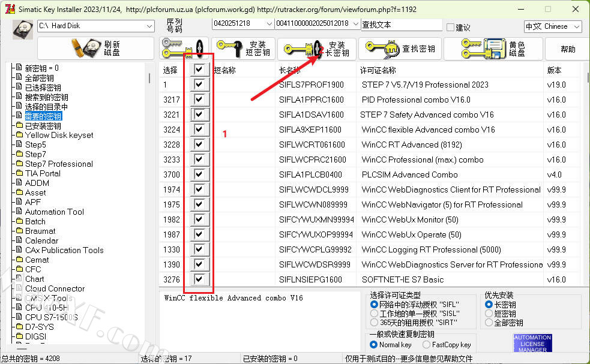Open the C:\ Hard Disk drive dropdown
The height and width of the screenshot is (364, 590).
tap(149, 26)
